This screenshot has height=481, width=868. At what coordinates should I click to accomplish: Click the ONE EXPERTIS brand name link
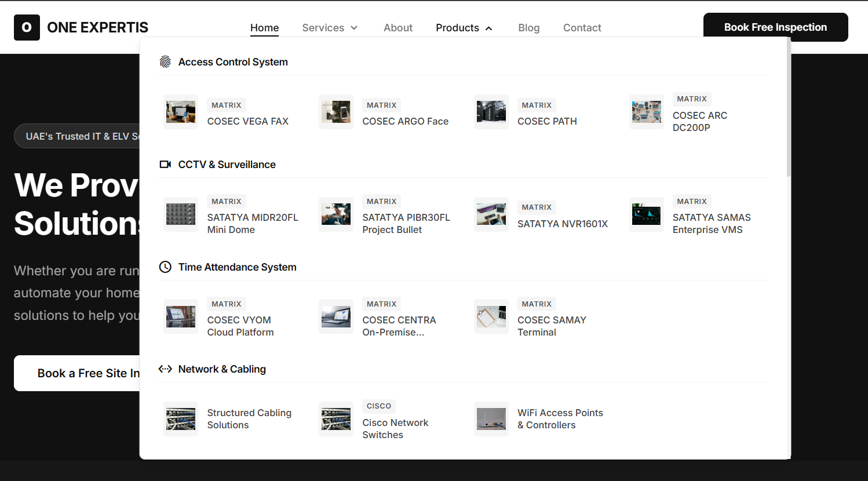click(x=97, y=27)
